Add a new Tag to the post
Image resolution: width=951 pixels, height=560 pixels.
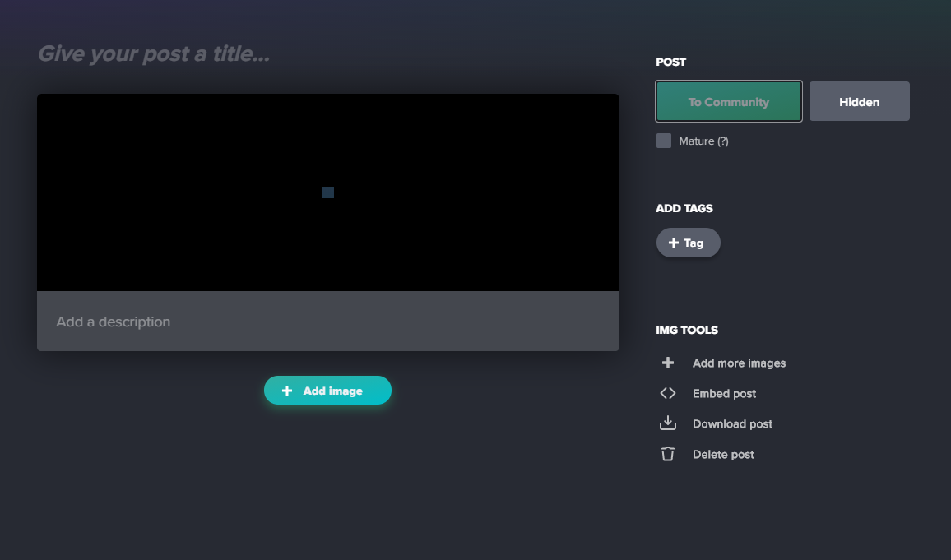[689, 243]
